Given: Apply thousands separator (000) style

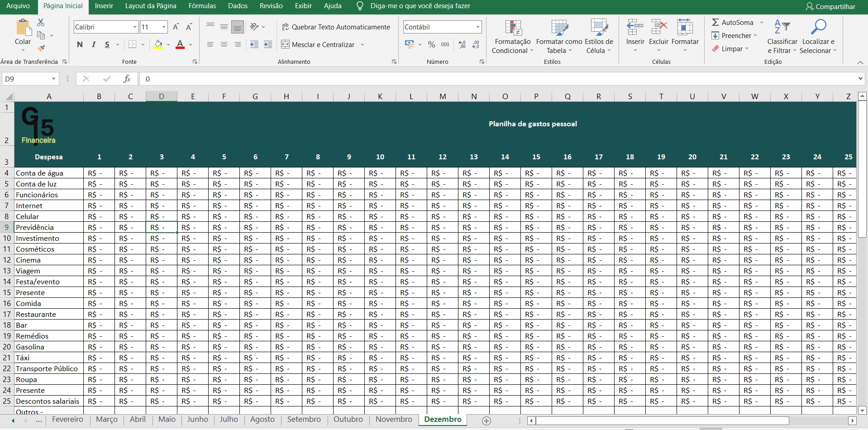Looking at the screenshot, I should (445, 44).
